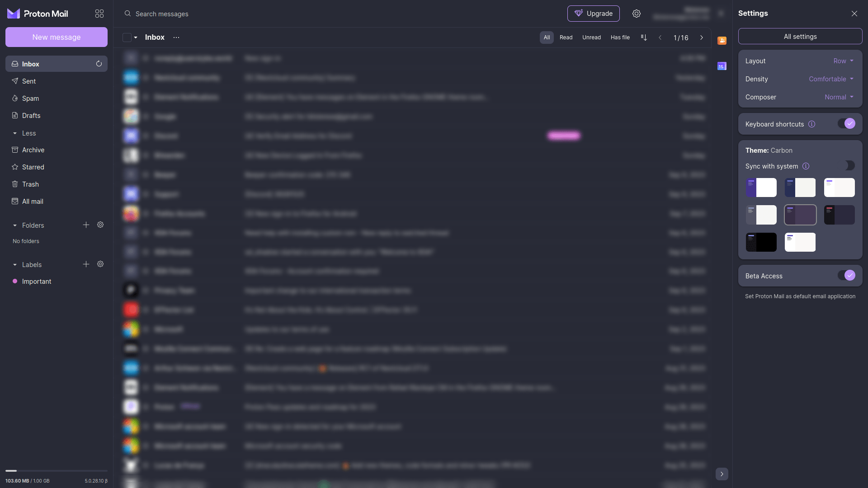The image size is (868, 488).
Task: Open folder management gear icon
Action: tap(100, 225)
